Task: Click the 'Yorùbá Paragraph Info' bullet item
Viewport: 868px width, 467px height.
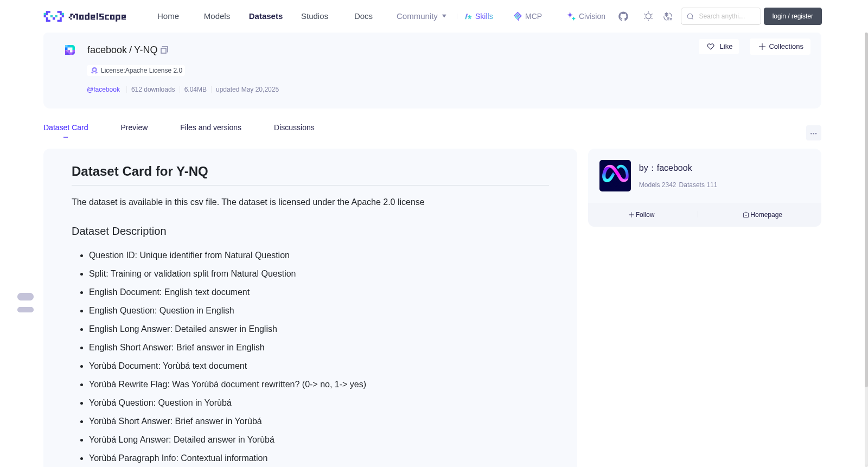Action: 178,458
